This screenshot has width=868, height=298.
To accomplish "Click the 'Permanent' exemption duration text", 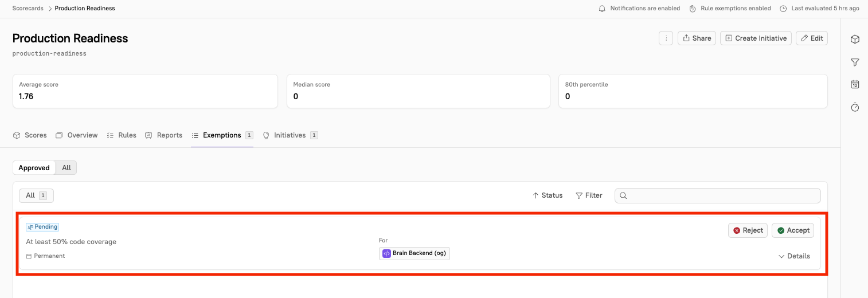I will [49, 256].
